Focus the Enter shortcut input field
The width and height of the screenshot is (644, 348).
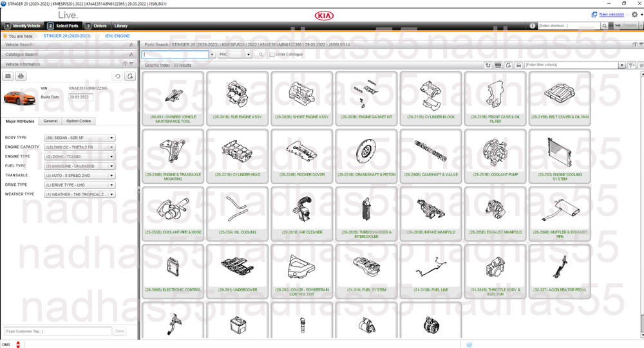click(569, 26)
